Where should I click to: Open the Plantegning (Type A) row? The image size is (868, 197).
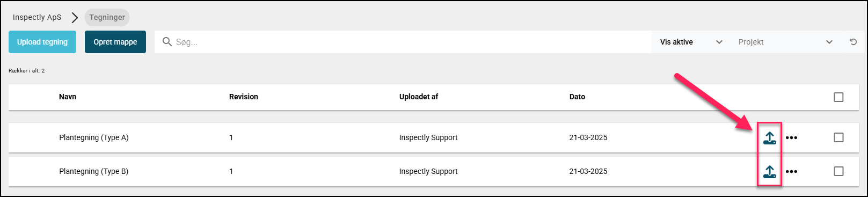point(433,137)
